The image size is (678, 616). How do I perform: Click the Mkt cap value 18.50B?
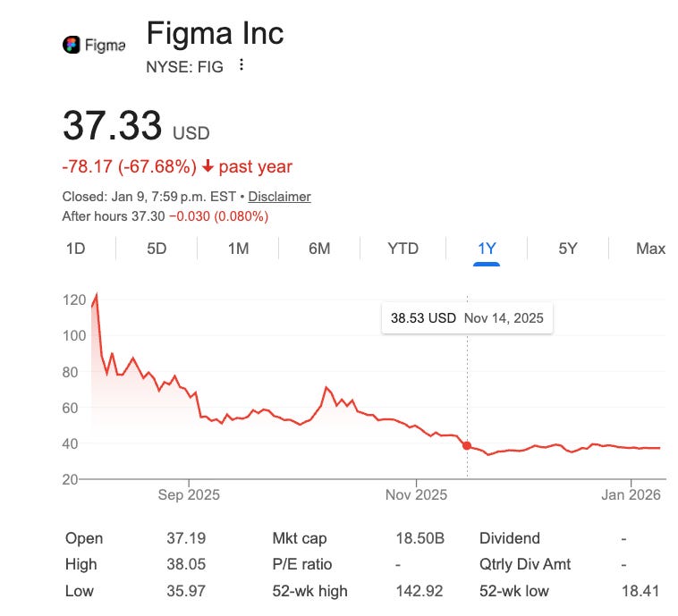(420, 538)
